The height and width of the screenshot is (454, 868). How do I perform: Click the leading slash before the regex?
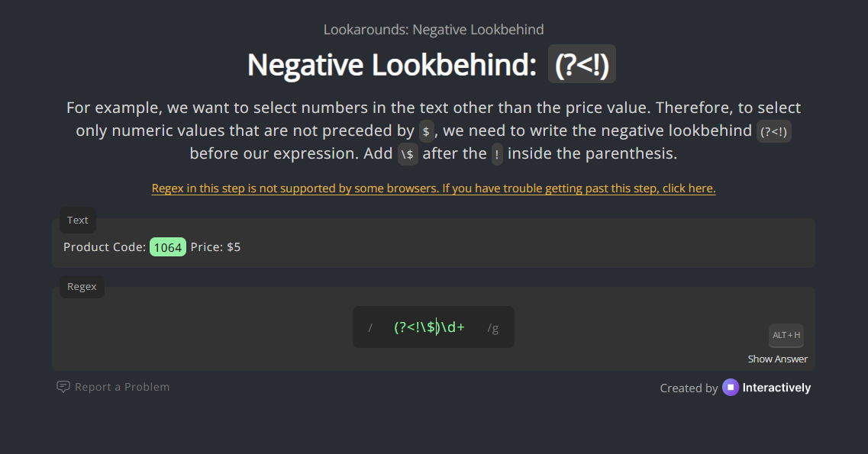(370, 328)
